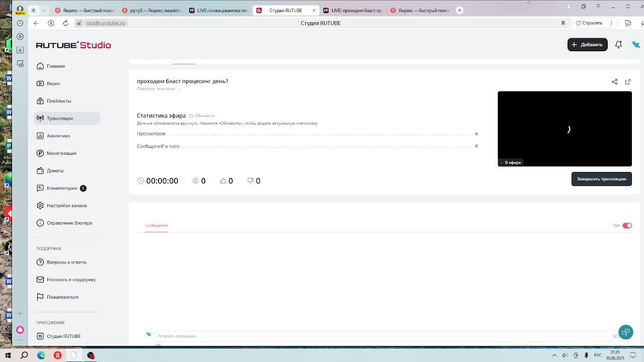Image resolution: width=644 pixels, height=362 pixels.
Task: Expand Показать описание
Action: 158,88
